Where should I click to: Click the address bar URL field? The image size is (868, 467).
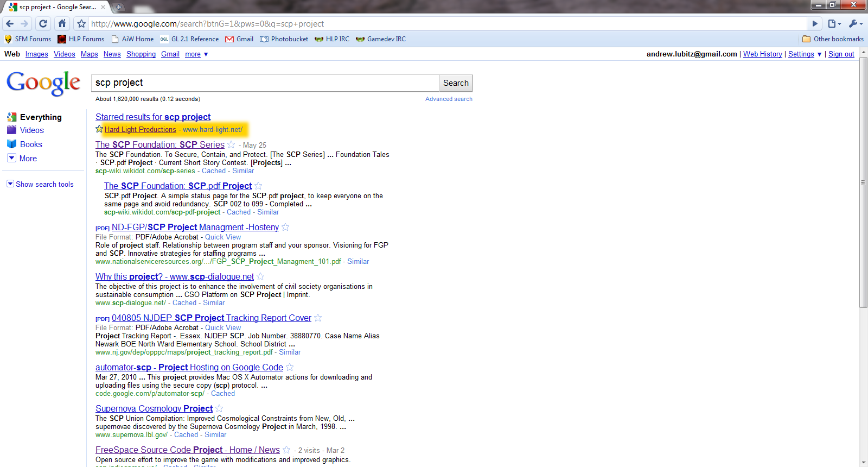(x=448, y=24)
